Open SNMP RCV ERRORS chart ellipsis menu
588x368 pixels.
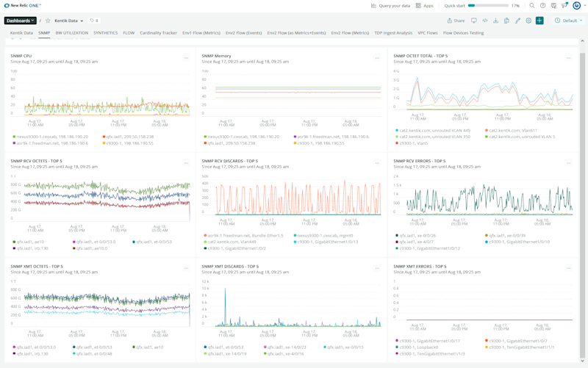point(568,163)
